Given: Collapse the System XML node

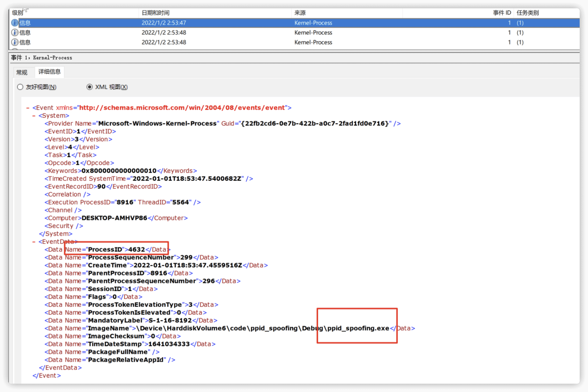Looking at the screenshot, I should point(34,116).
